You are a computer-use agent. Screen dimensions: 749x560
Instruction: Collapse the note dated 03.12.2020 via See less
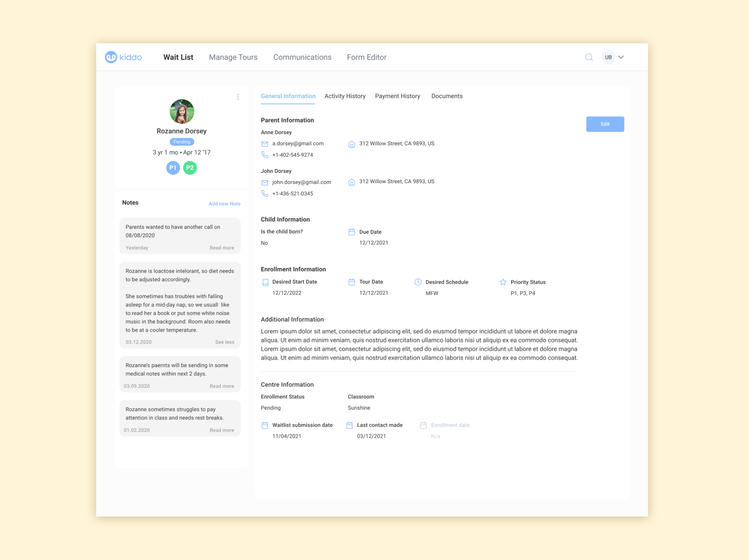coord(225,342)
